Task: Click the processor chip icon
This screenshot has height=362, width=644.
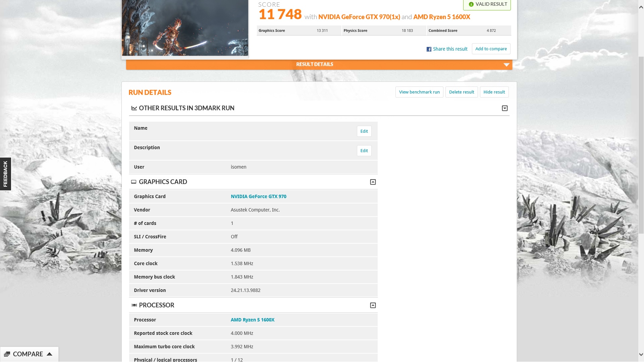Action: [134, 305]
